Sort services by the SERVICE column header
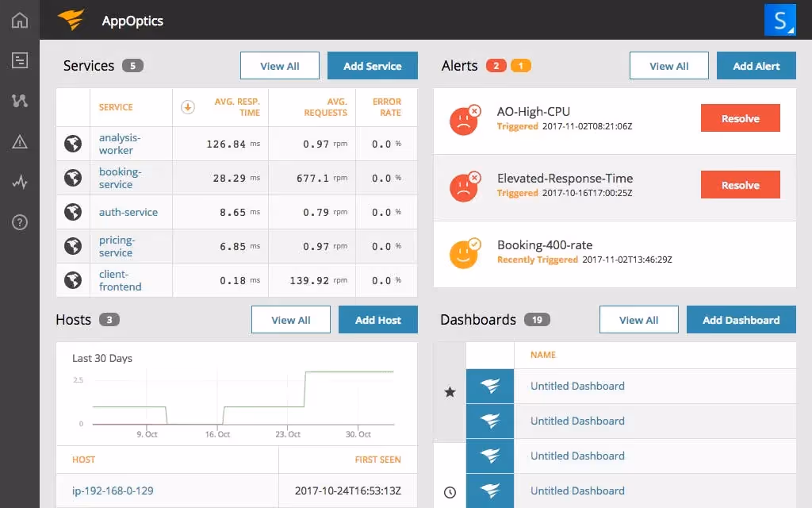The height and width of the screenshot is (508, 812). click(115, 106)
